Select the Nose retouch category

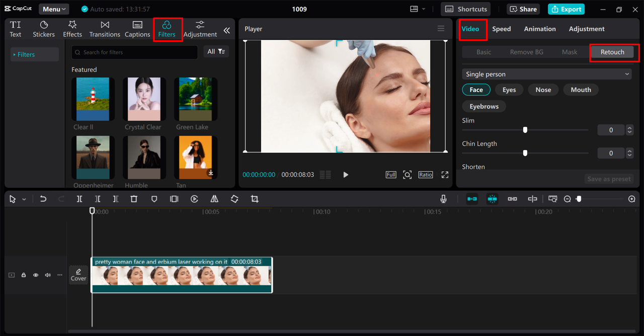click(543, 90)
